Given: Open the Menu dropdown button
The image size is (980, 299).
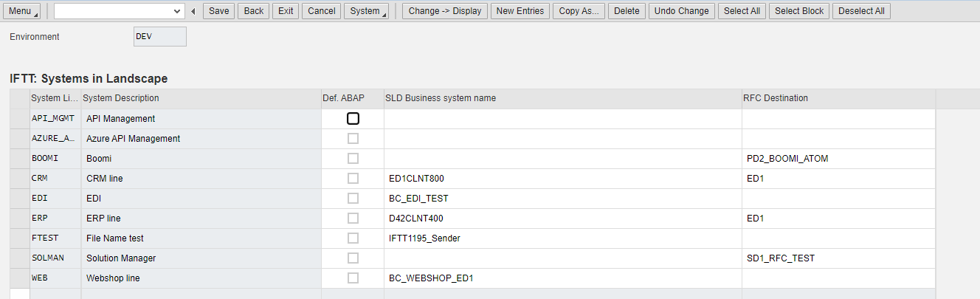Looking at the screenshot, I should (x=22, y=11).
